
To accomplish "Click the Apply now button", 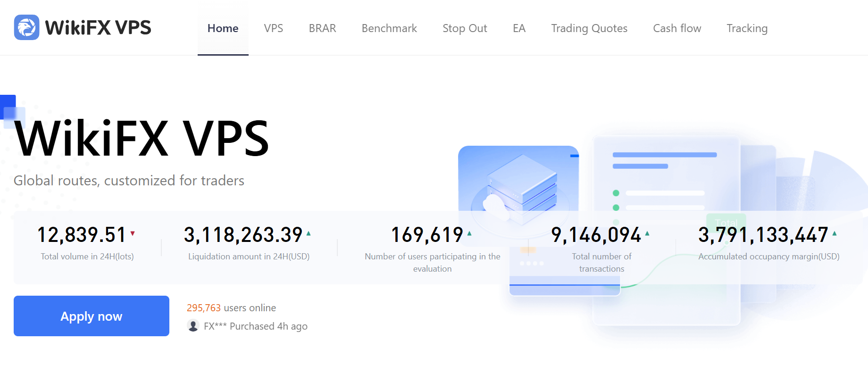I will coord(92,316).
